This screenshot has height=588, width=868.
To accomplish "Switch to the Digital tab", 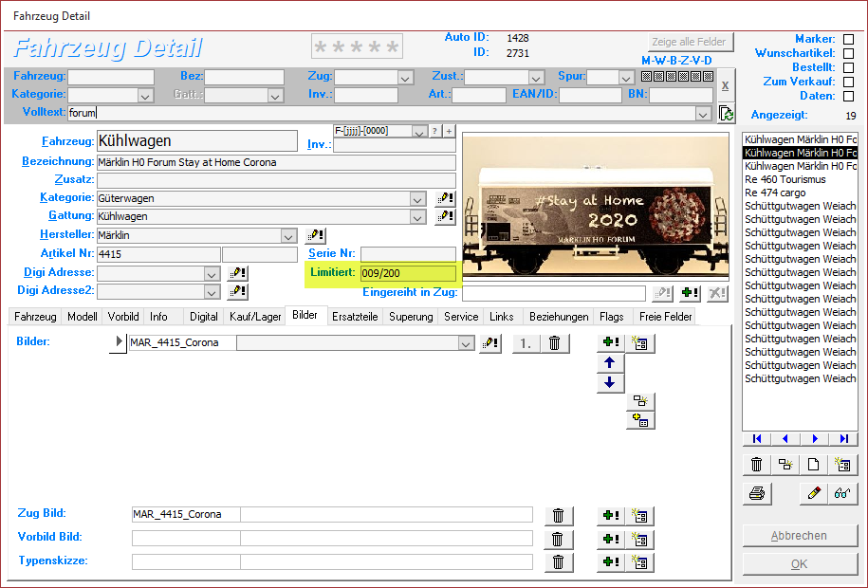I will 204,317.
